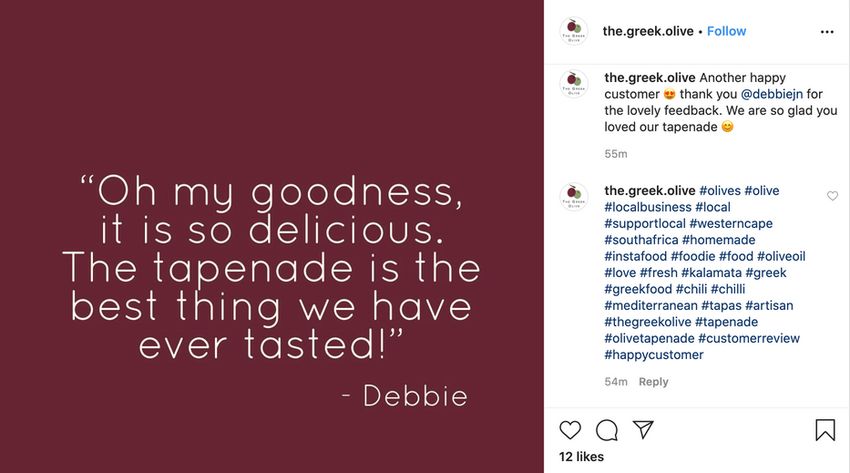
Task: Open the #tapenade hashtag
Action: [x=726, y=322]
